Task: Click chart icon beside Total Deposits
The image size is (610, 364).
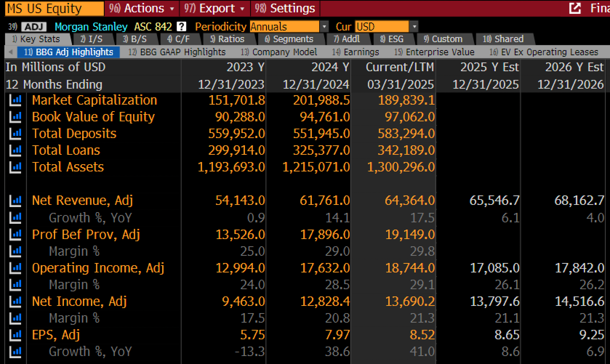Action: 15,134
